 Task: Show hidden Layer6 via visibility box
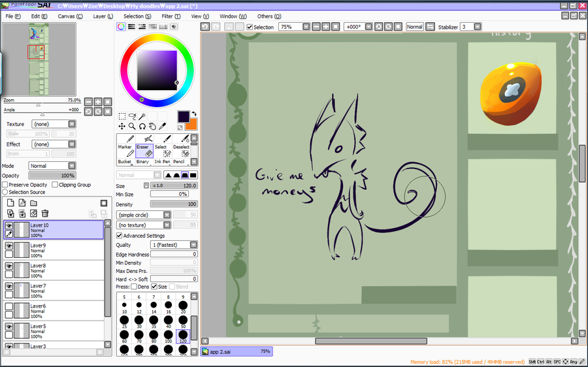point(9,306)
